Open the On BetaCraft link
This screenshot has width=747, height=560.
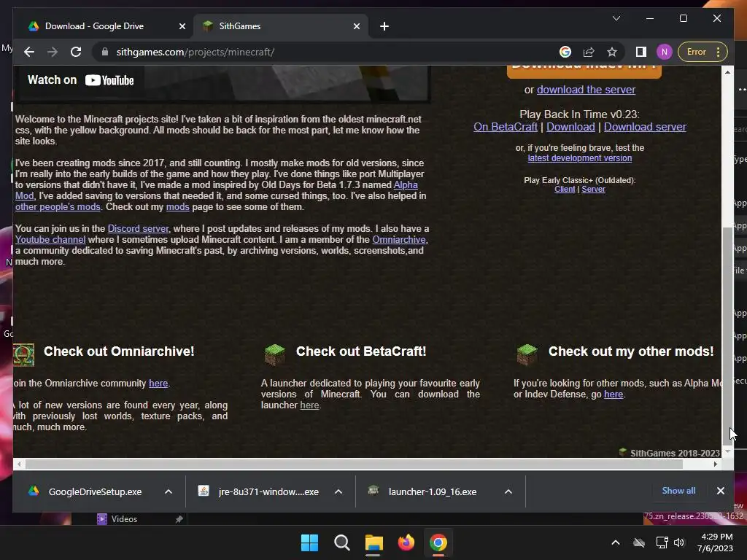(506, 127)
